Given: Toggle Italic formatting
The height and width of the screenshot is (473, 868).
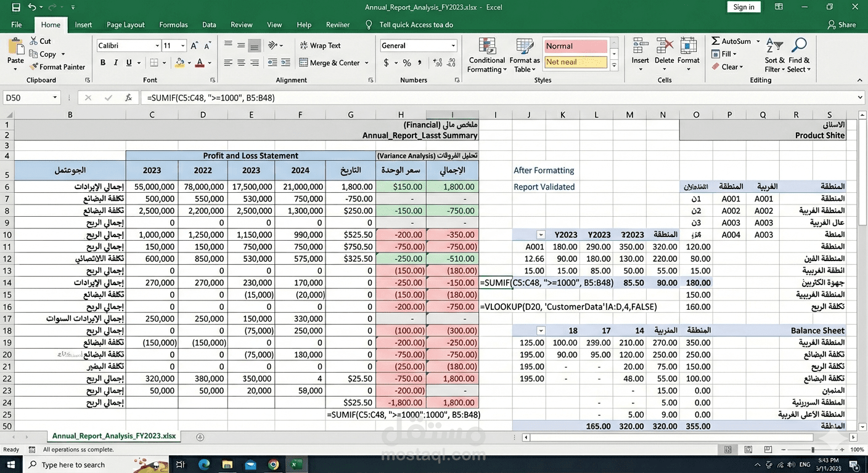Looking at the screenshot, I should 116,63.
